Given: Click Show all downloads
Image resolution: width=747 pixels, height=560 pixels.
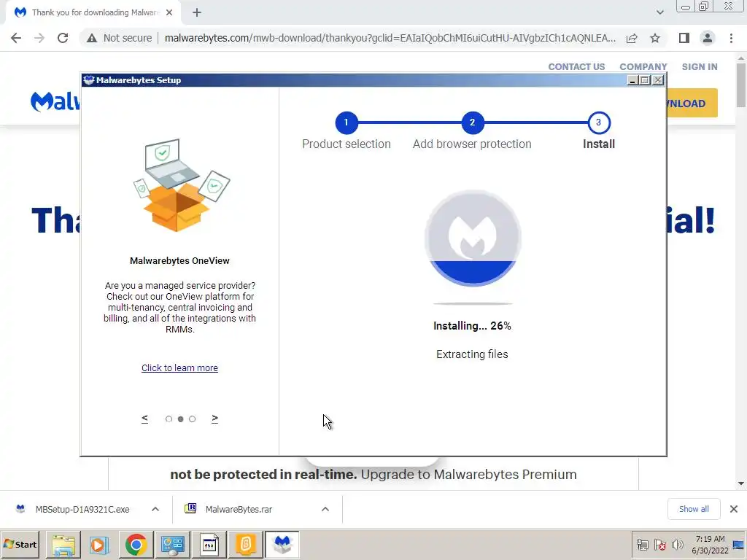Looking at the screenshot, I should point(694,510).
